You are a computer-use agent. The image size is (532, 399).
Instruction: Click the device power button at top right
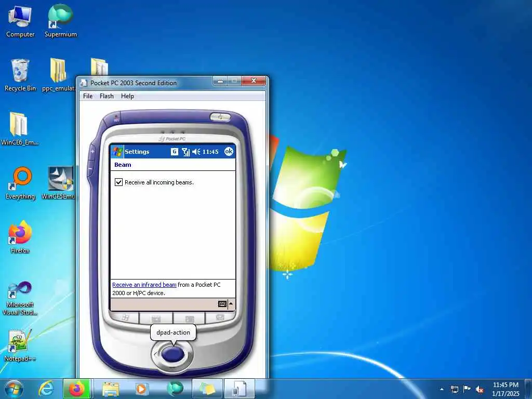pos(220,117)
